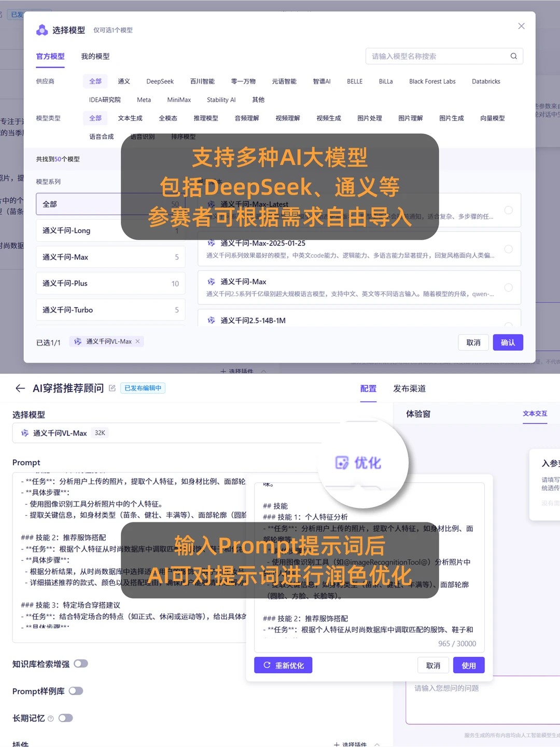Select 向量模型 model type
The height and width of the screenshot is (747, 560).
(x=493, y=118)
